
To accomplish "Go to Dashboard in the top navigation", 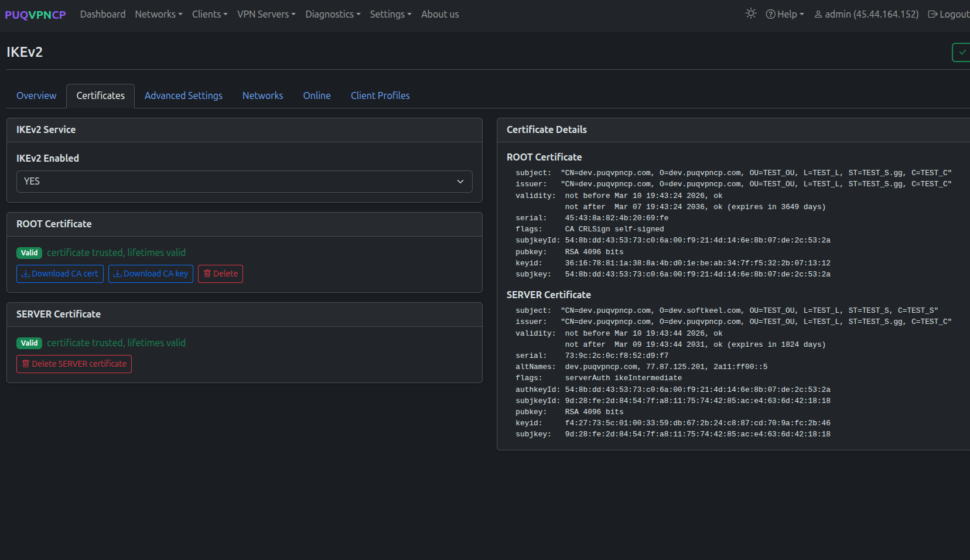I will point(103,14).
